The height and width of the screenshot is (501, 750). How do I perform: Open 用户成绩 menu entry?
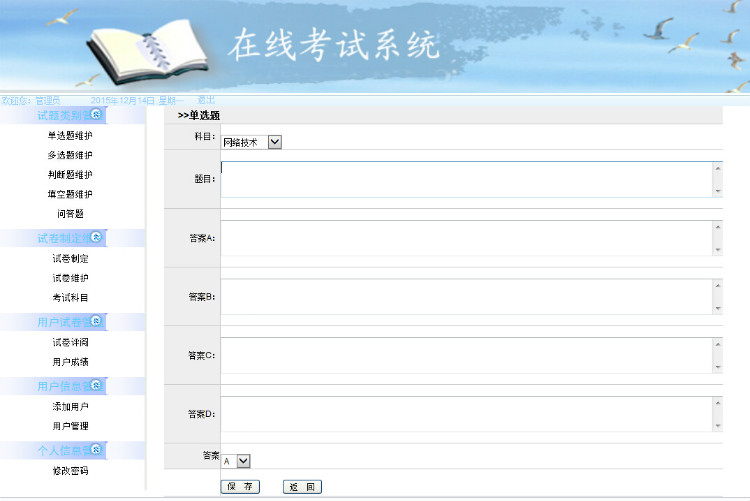tap(70, 362)
